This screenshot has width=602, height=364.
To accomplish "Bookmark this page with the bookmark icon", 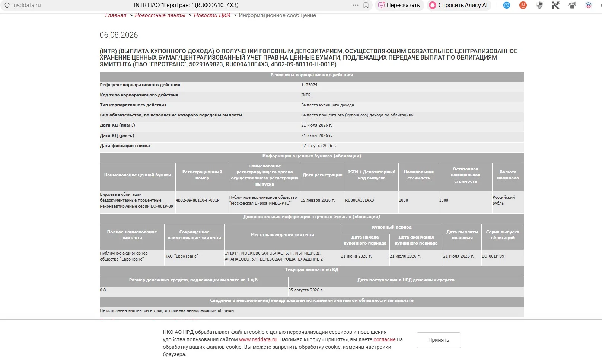I will [366, 5].
